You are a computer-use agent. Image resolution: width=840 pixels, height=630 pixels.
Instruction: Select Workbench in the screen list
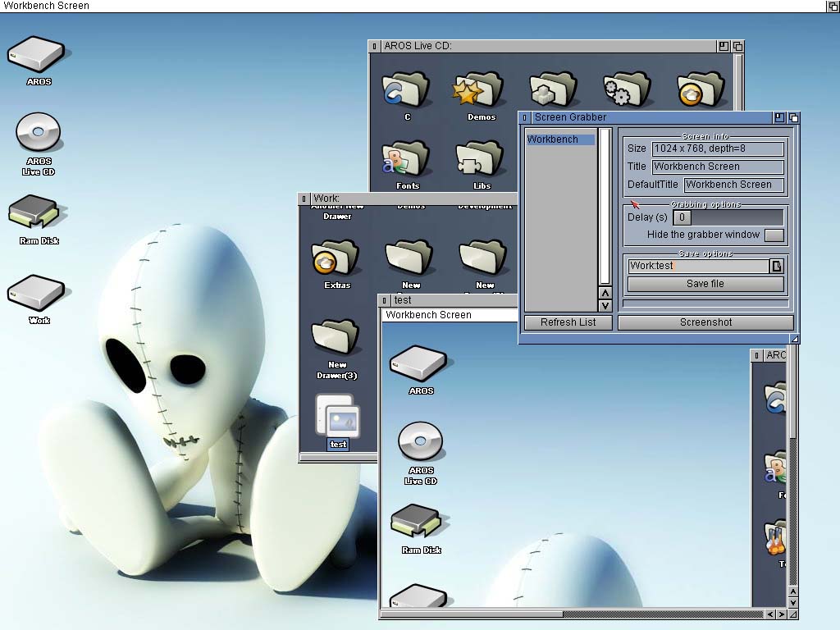560,139
